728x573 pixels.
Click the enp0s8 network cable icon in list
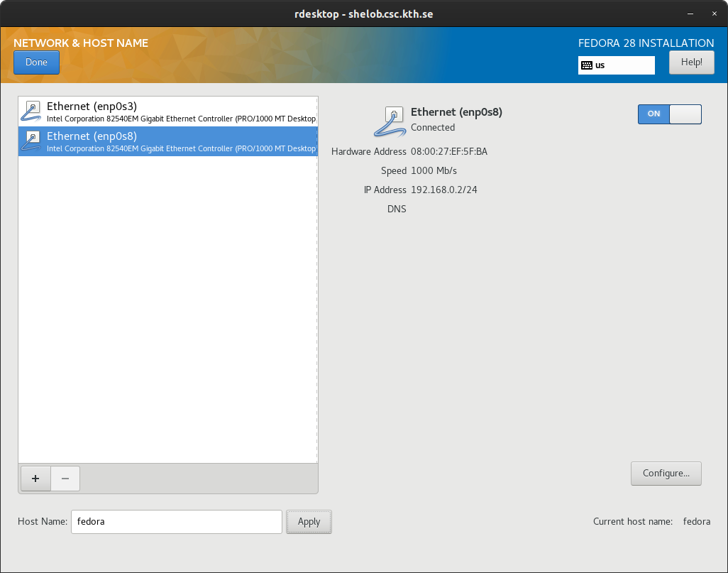[31, 141]
